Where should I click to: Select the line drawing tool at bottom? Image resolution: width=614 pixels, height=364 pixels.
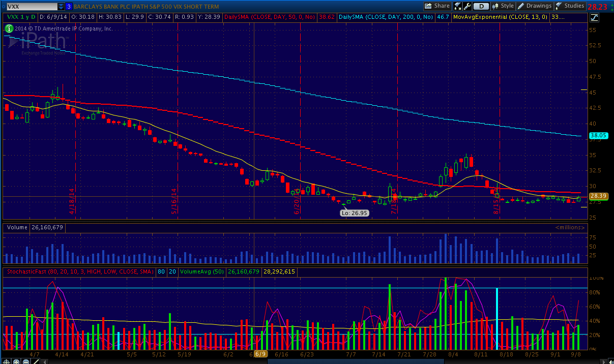pyautogui.click(x=35, y=361)
